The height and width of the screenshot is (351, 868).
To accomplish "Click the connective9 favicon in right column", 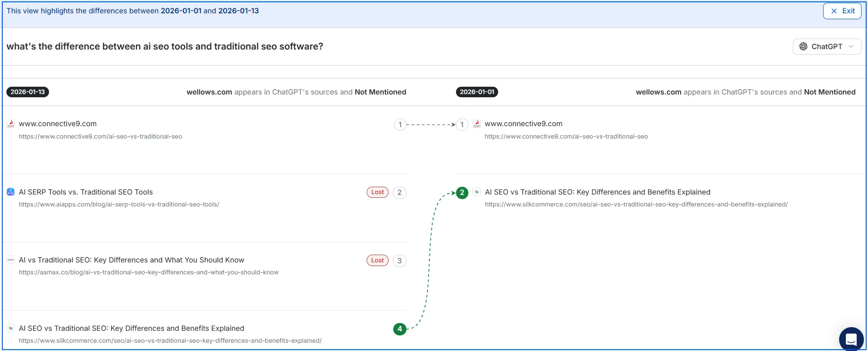I will point(477,124).
